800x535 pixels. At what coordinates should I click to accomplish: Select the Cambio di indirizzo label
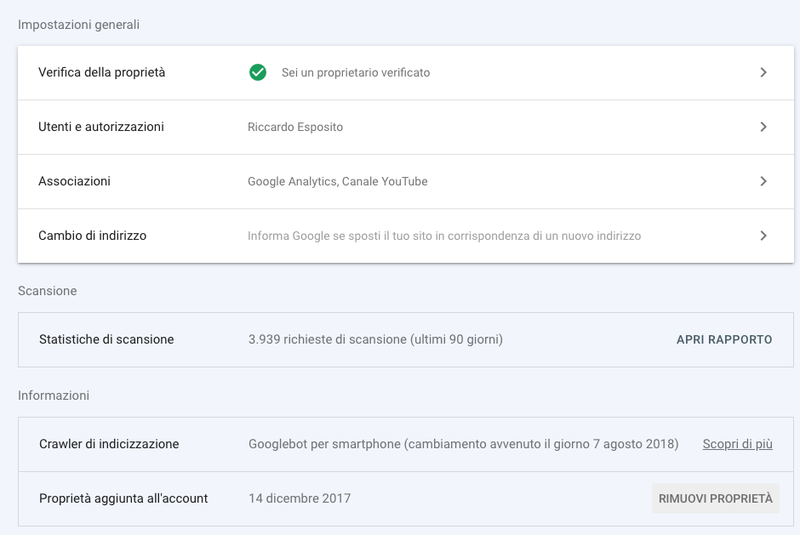[92, 236]
